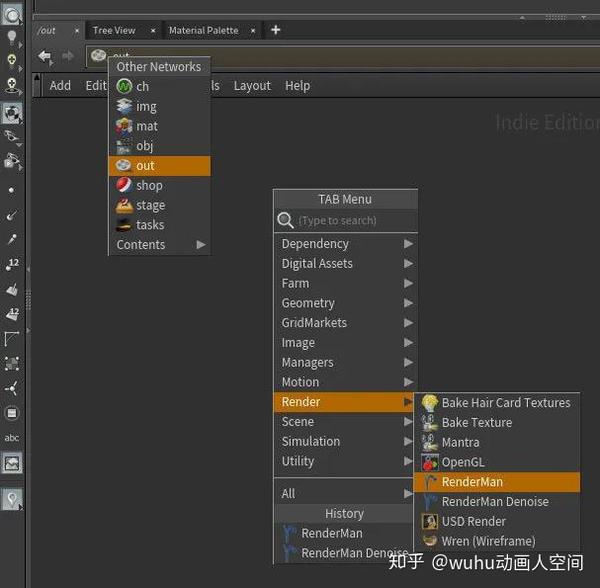Expand the Managers category

(x=346, y=362)
